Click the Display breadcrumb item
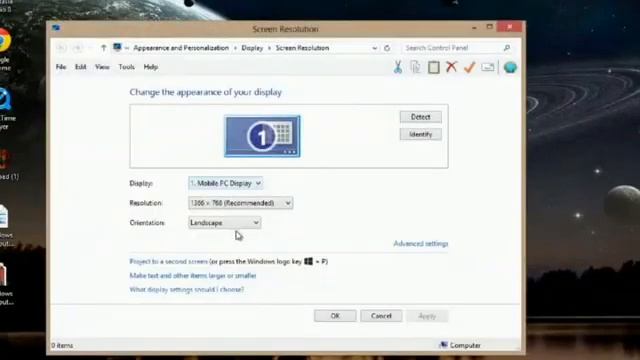640x360 pixels. (x=252, y=48)
